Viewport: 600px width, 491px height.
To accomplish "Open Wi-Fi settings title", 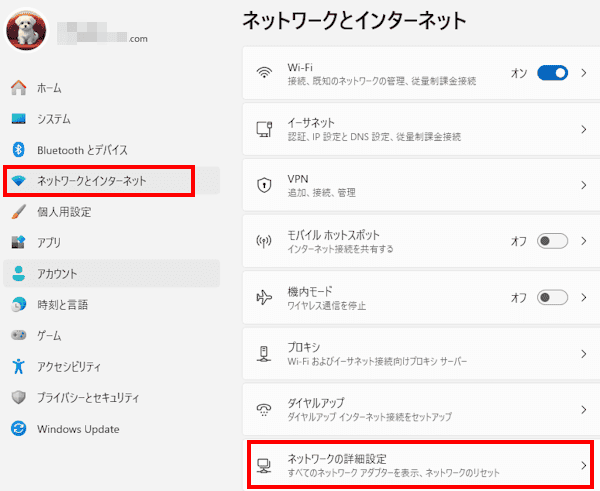I will click(300, 67).
